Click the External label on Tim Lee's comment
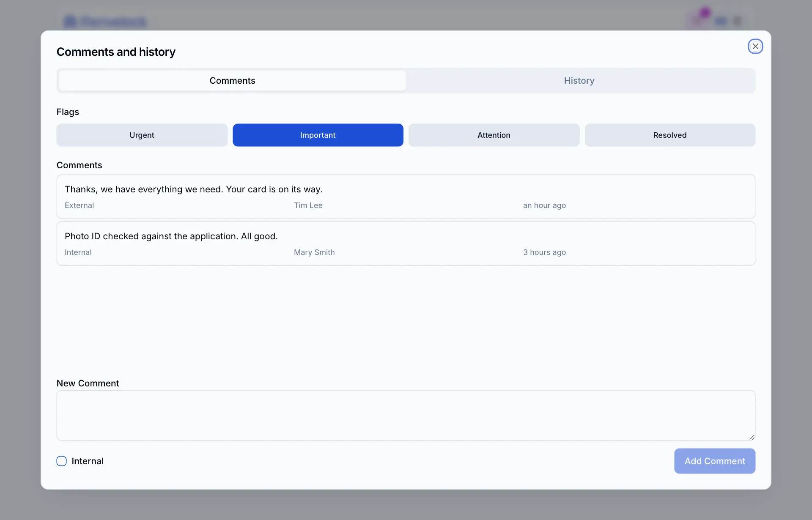 [x=79, y=205]
